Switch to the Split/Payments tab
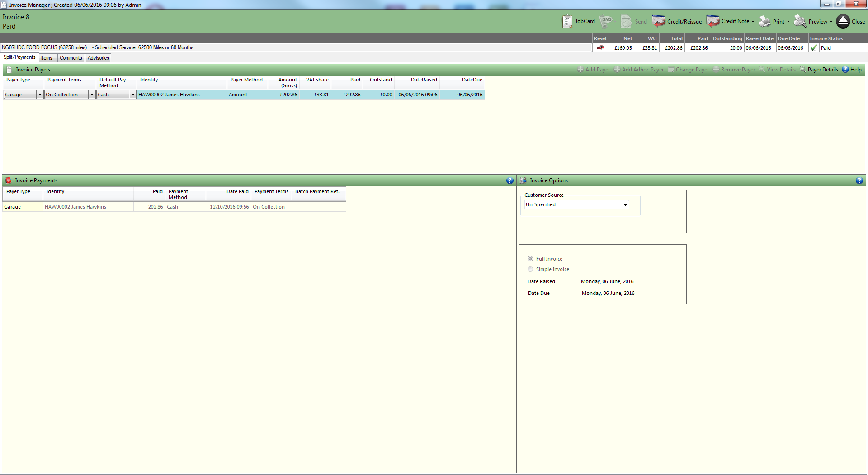Screen dimensions: 868x475 (19, 57)
